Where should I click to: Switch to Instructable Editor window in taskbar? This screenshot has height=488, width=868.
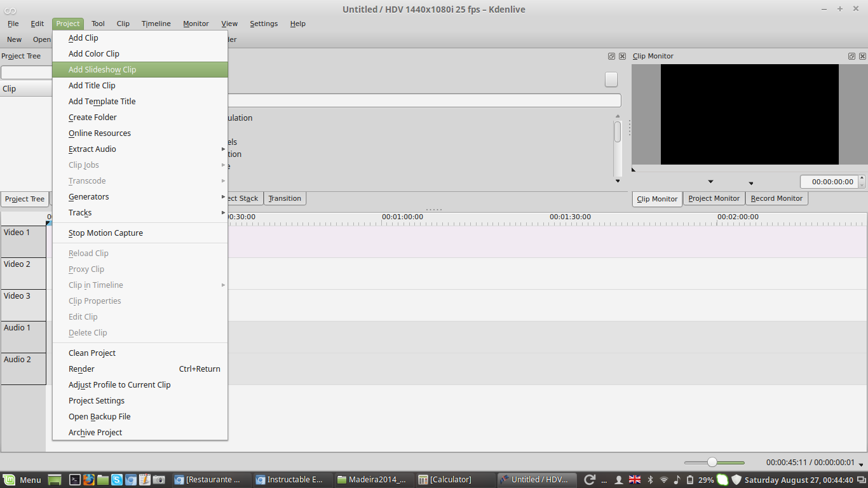(294, 480)
